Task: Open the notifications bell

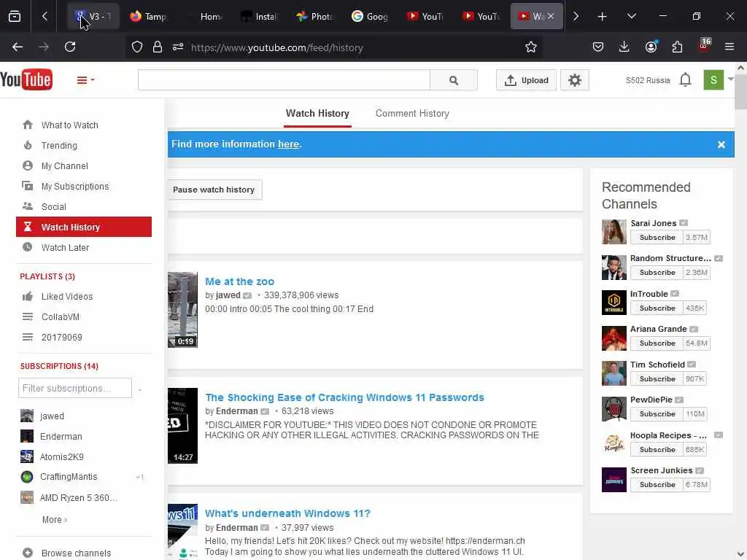Action: (x=685, y=79)
